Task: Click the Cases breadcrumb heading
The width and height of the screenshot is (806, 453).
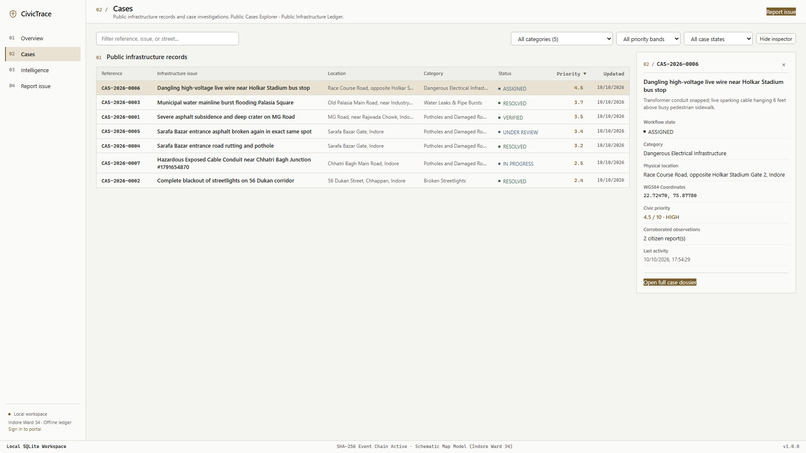Action: [x=123, y=9]
